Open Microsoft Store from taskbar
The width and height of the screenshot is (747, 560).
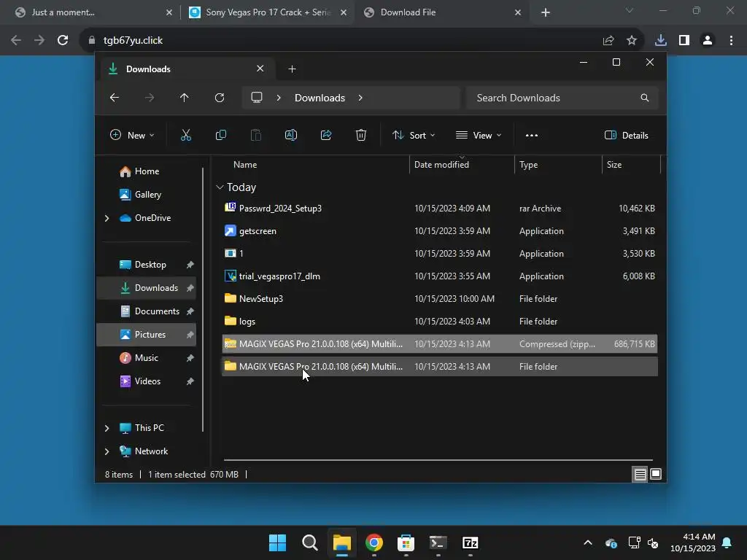click(406, 542)
